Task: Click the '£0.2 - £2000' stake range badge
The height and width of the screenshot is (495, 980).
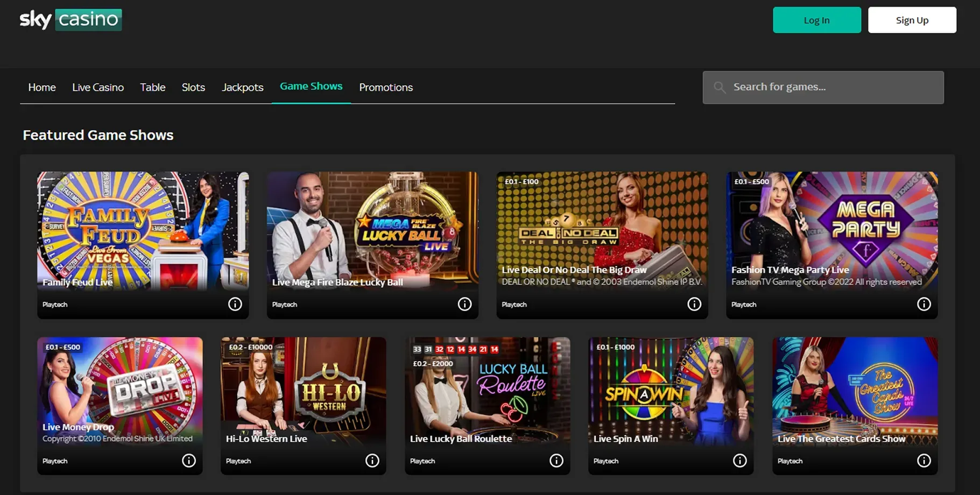Action: pyautogui.click(x=433, y=364)
